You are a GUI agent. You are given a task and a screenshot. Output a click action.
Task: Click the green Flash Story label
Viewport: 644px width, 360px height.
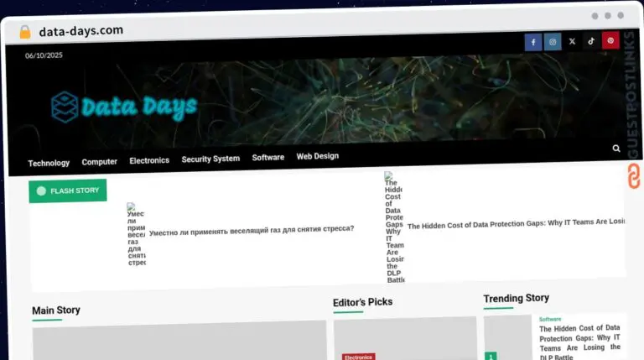(x=68, y=190)
